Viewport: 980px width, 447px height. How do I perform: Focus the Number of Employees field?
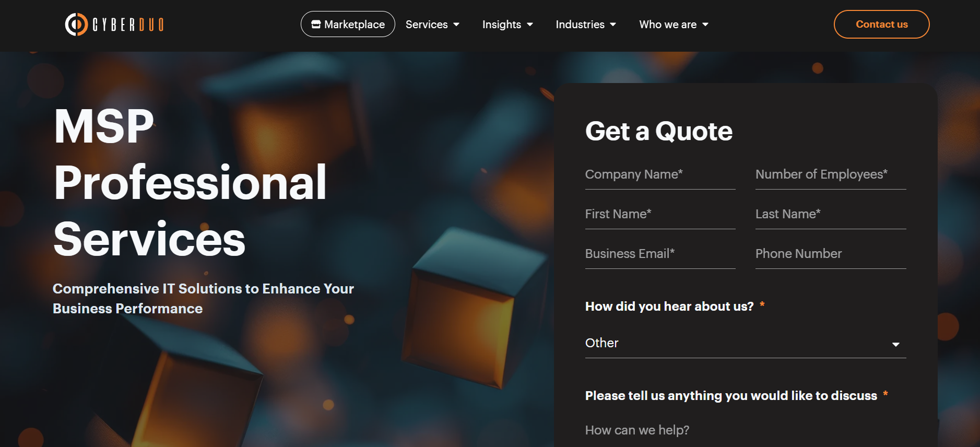click(x=831, y=175)
